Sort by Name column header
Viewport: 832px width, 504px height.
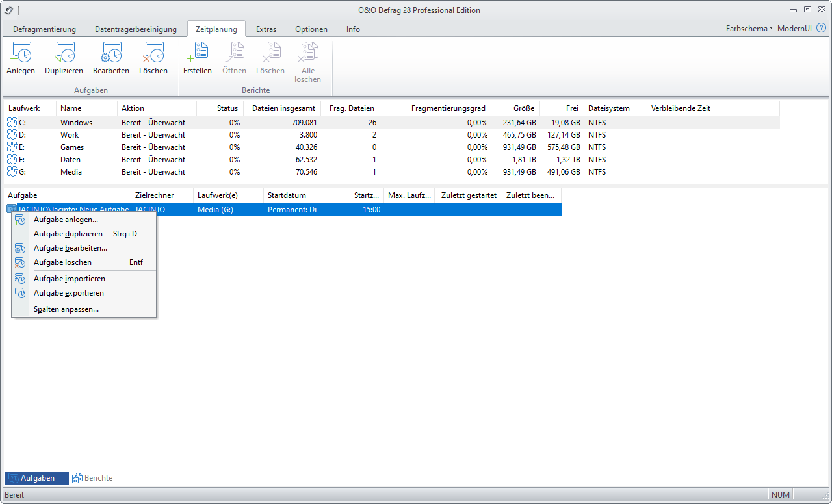tap(86, 108)
